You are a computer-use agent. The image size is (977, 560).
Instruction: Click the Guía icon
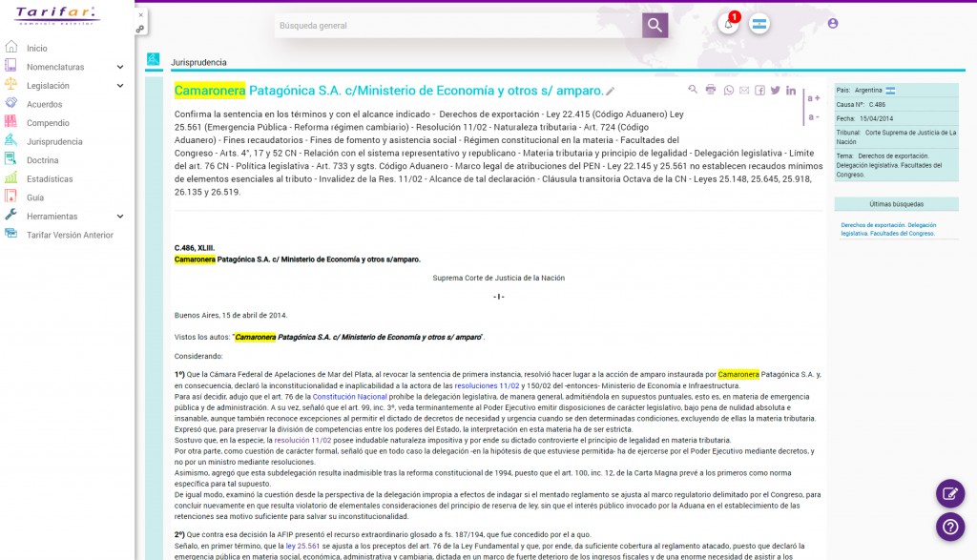coord(10,197)
